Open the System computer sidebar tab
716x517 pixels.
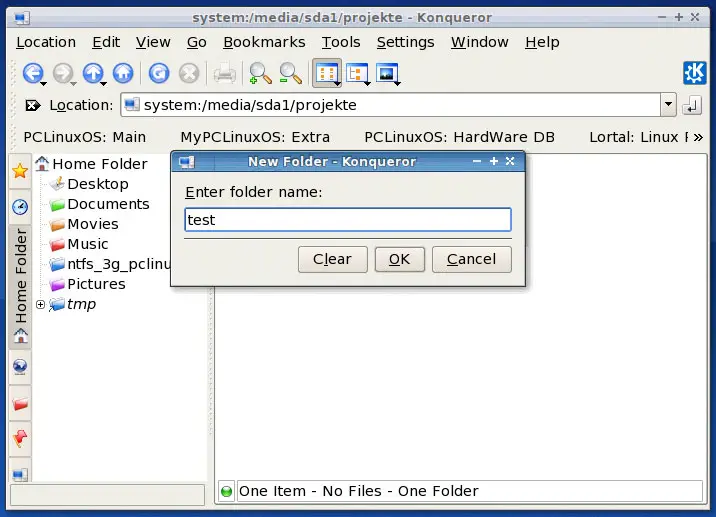(x=20, y=474)
